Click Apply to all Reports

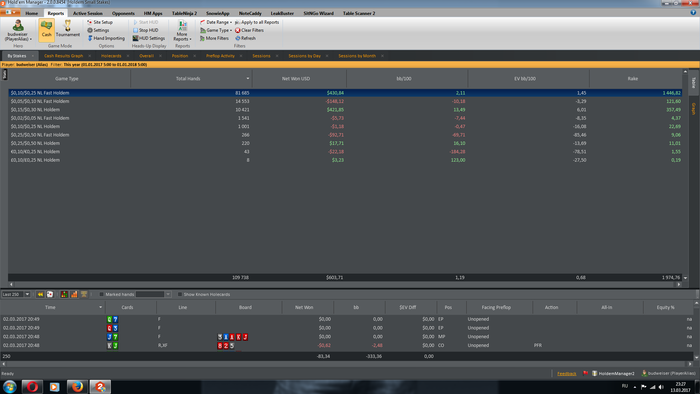[257, 22]
